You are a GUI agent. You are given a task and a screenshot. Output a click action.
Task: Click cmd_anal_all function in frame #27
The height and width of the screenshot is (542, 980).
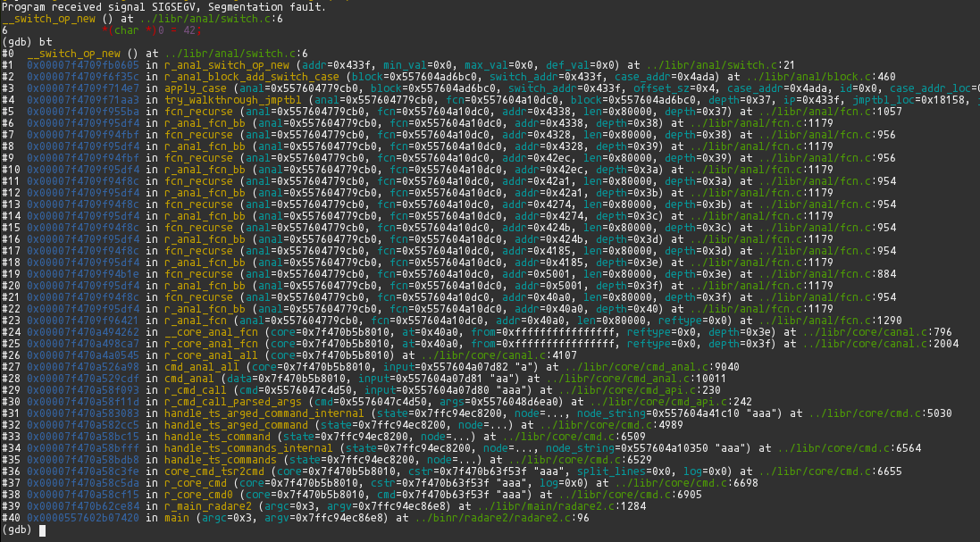click(202, 367)
